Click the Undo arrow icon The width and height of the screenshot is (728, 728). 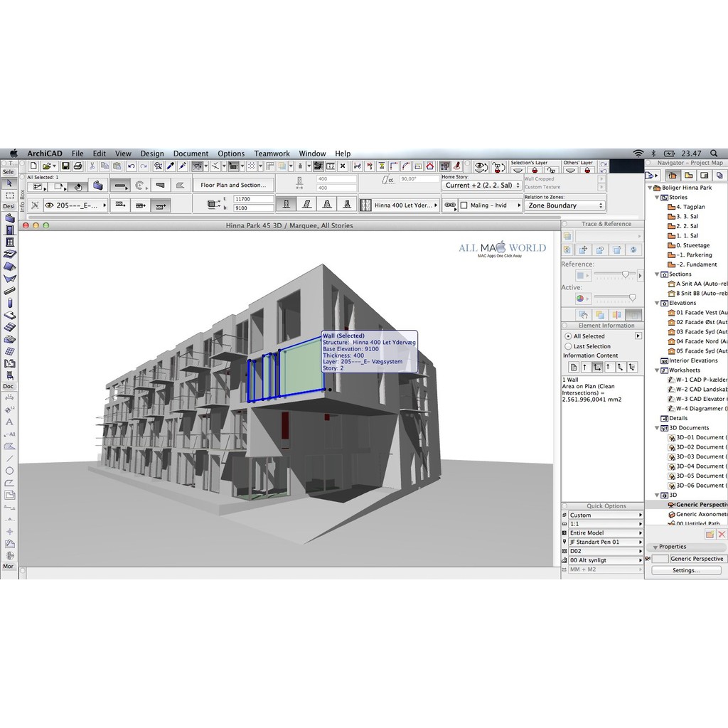click(x=132, y=166)
